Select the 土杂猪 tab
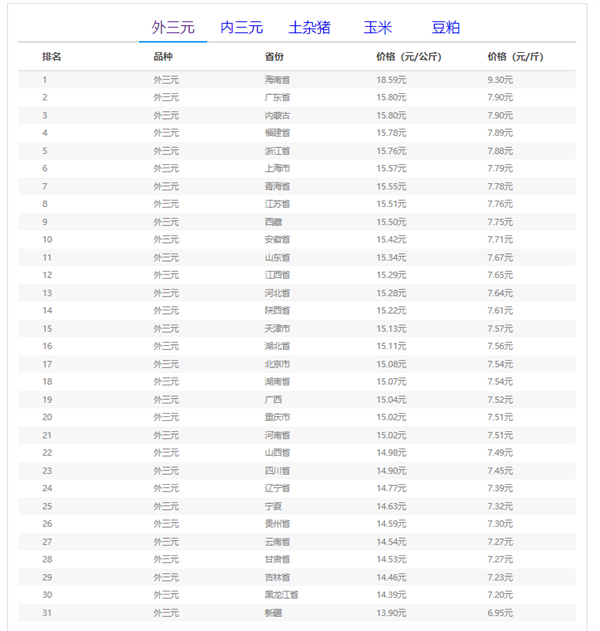The image size is (600, 631). [x=309, y=28]
